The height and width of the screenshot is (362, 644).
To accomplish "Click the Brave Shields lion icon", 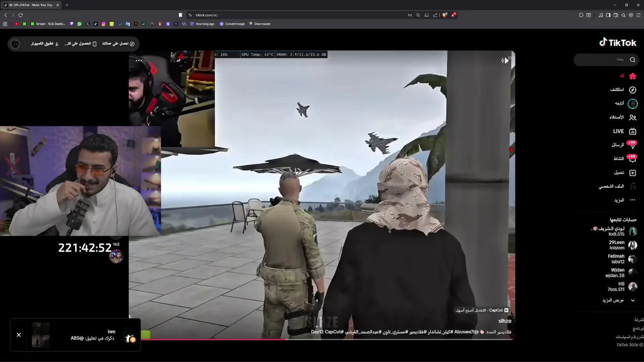I will tap(444, 15).
